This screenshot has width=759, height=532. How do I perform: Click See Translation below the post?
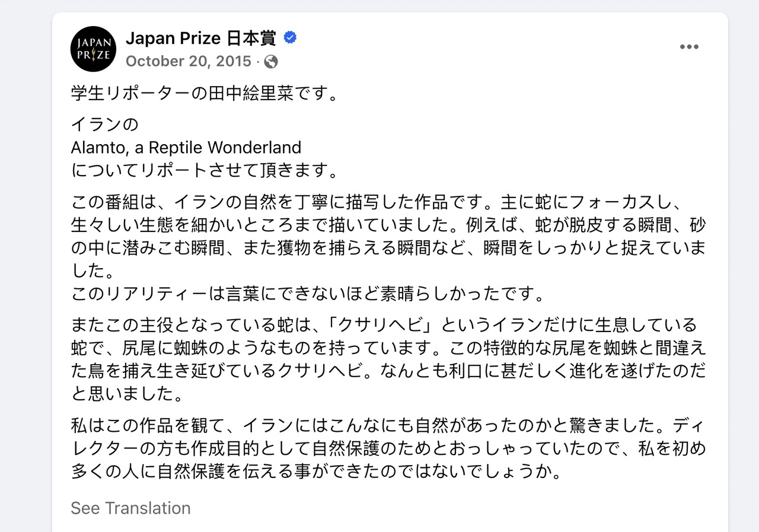tap(130, 508)
